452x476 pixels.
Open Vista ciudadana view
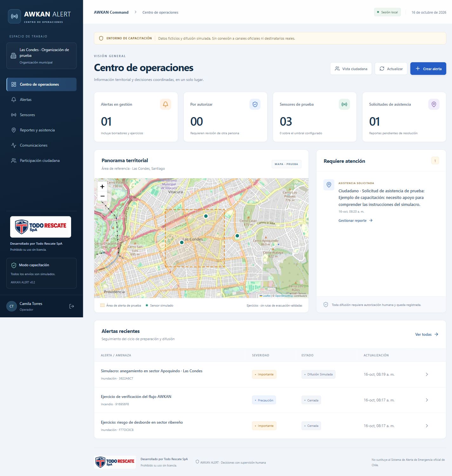[351, 69]
